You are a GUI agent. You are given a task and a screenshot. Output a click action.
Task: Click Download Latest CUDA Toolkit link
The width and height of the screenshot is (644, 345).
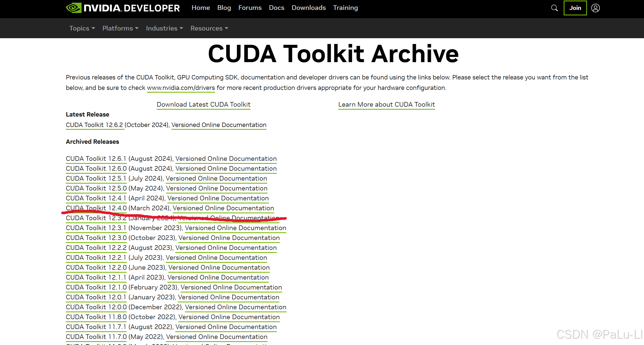point(203,105)
